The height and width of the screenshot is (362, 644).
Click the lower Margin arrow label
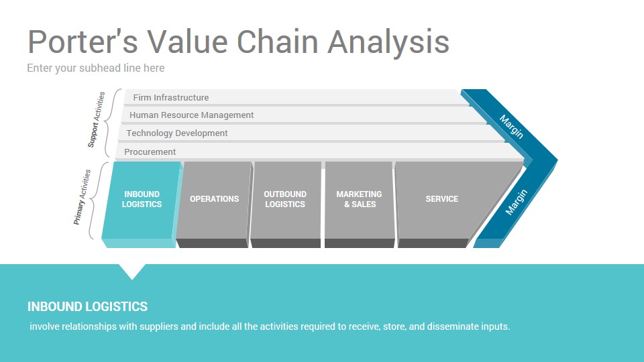tap(517, 202)
